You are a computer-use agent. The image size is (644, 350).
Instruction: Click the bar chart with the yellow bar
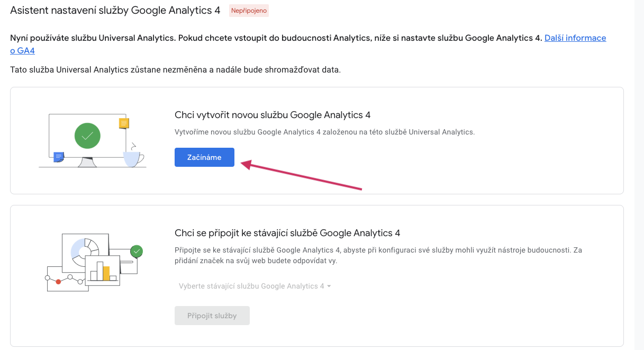[x=103, y=271]
